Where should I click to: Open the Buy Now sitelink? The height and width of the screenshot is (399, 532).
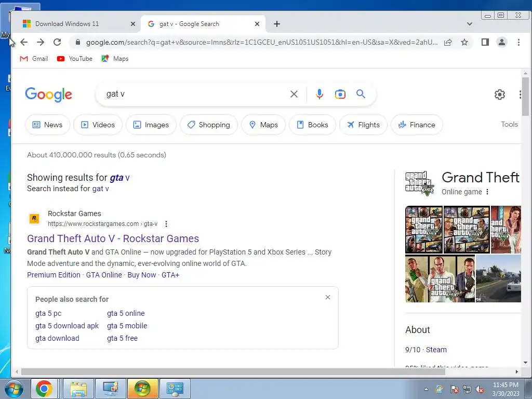[141, 275]
